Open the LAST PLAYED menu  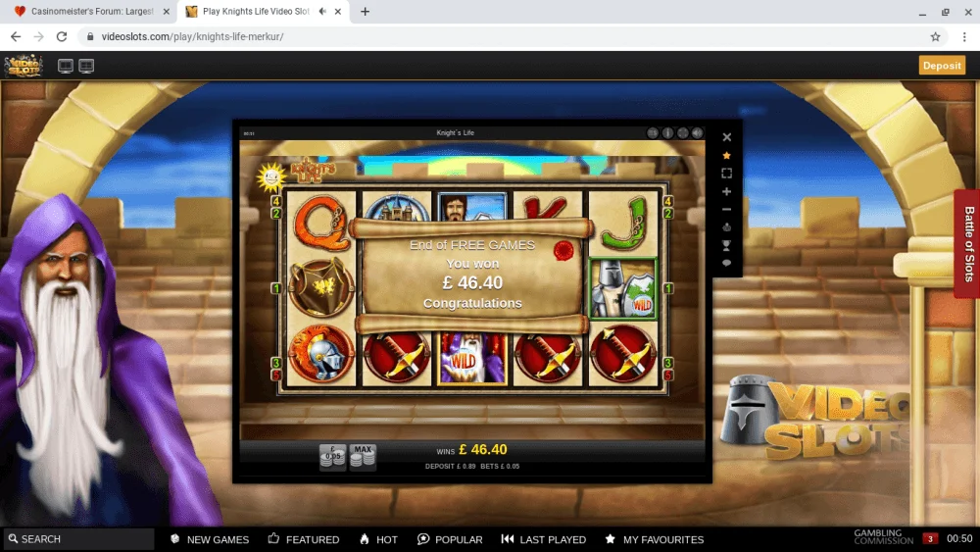pyautogui.click(x=544, y=539)
